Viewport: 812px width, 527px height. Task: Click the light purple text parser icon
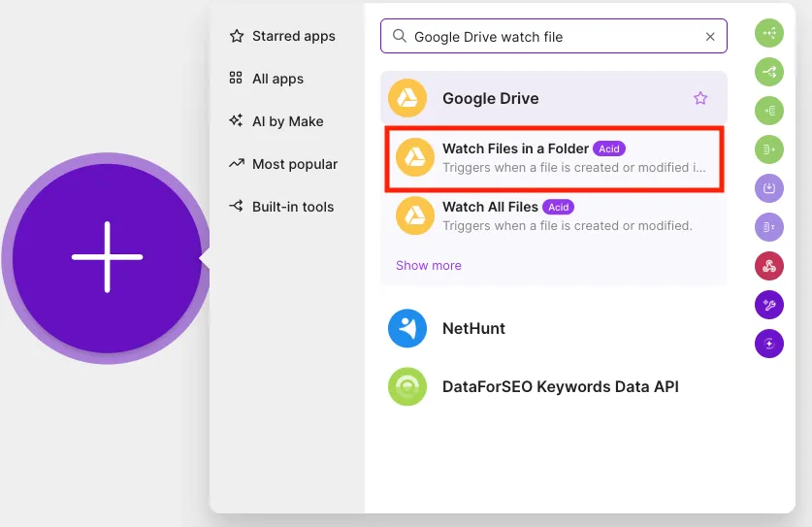[x=769, y=227]
